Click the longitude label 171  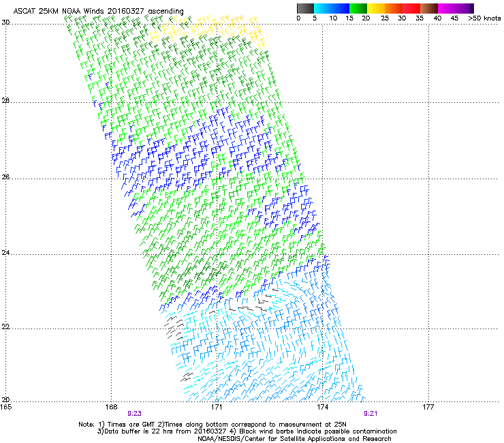click(x=217, y=407)
